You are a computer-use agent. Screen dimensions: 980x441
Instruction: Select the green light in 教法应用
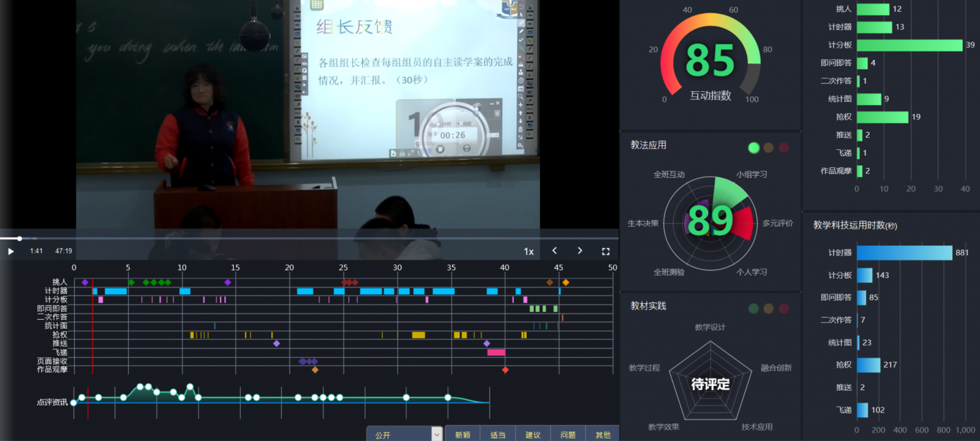click(x=754, y=148)
